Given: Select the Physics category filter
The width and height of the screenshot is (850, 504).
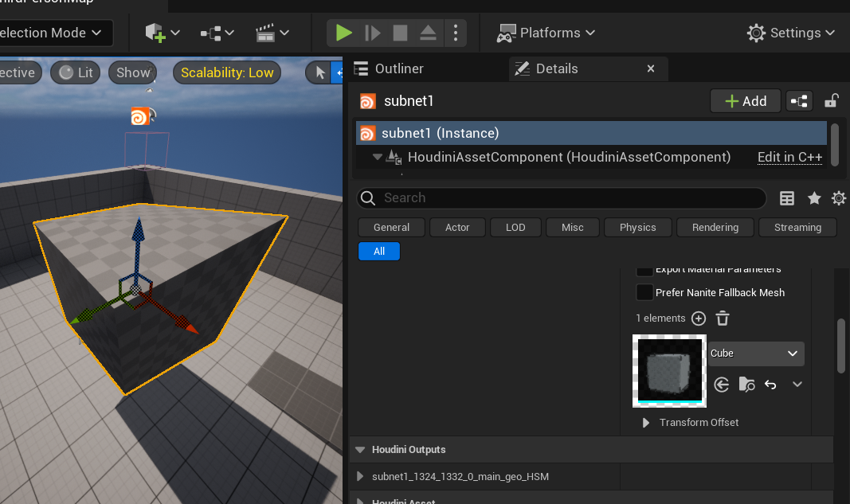Looking at the screenshot, I should 637,228.
